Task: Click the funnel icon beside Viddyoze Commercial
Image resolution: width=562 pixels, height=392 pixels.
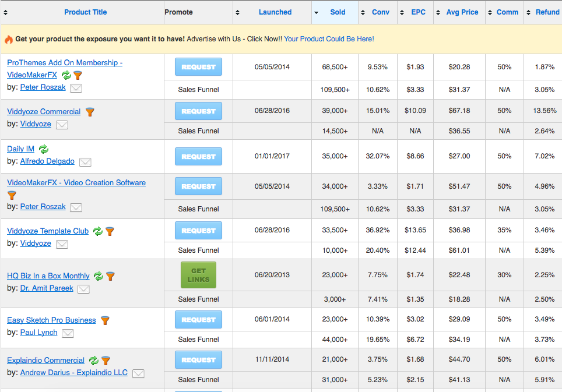Action: [90, 112]
